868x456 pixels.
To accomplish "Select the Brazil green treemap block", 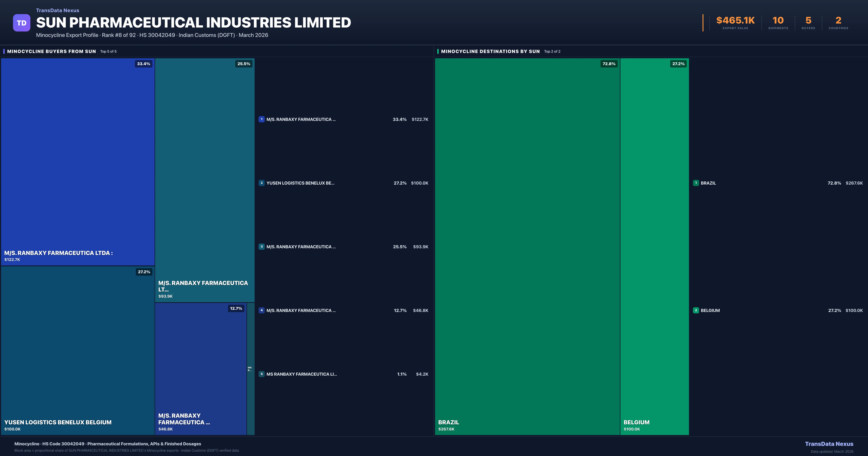I will click(x=527, y=246).
